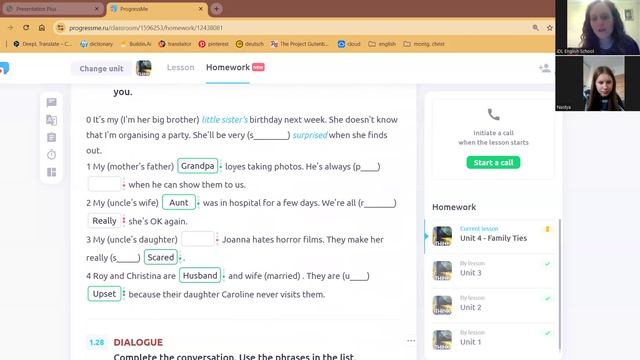Open translator bookmark

click(x=175, y=44)
